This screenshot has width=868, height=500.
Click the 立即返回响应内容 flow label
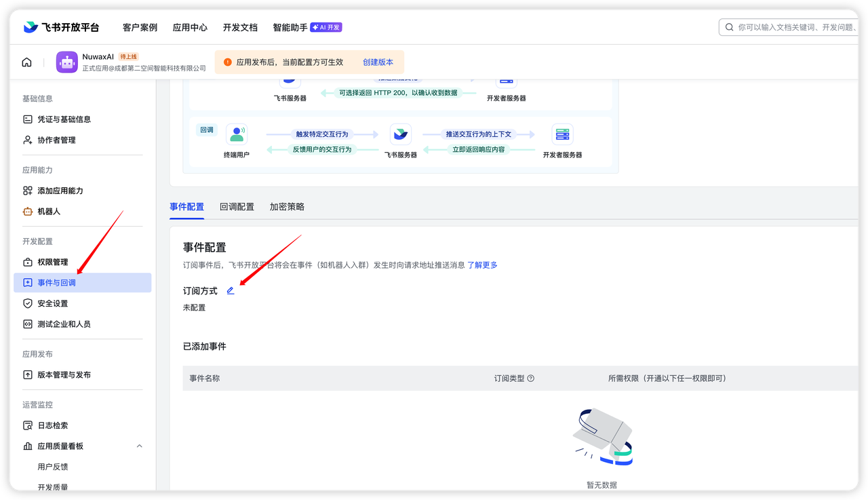pyautogui.click(x=479, y=149)
